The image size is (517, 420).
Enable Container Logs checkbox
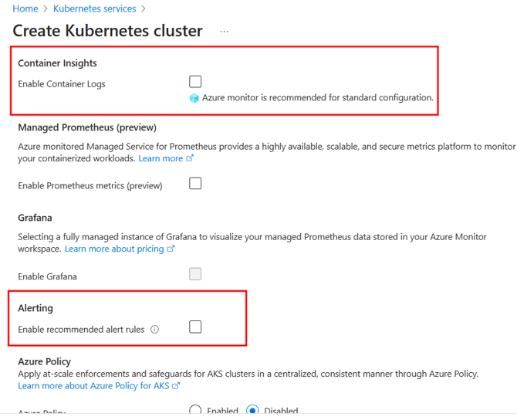click(x=195, y=81)
